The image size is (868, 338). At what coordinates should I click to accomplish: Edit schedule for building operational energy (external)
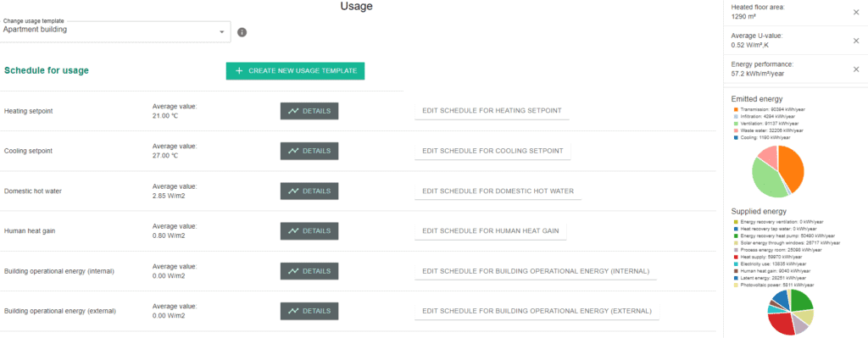537,311
